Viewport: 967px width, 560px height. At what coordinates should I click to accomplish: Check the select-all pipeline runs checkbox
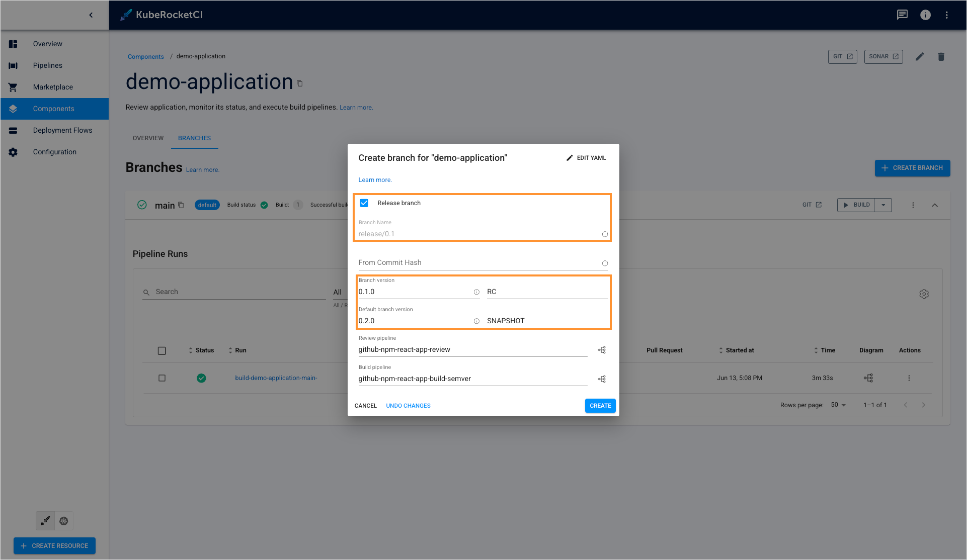point(162,351)
